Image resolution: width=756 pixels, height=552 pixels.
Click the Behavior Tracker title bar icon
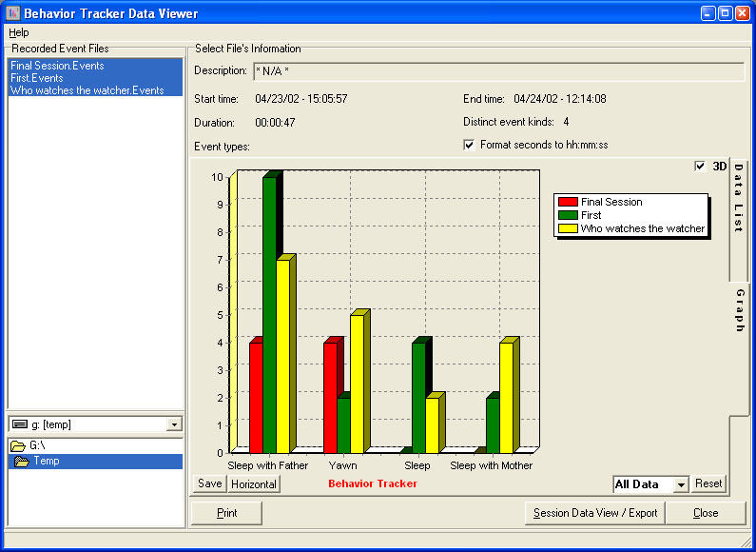[12, 13]
